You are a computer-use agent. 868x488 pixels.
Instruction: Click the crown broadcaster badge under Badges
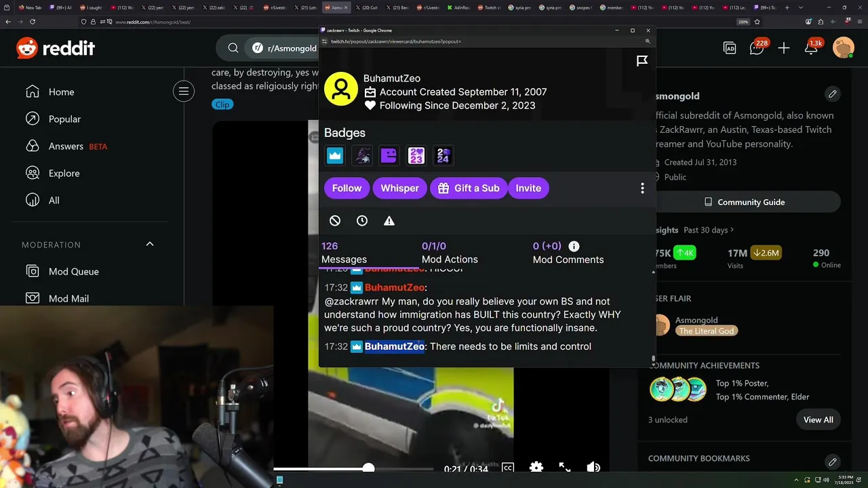[335, 156]
